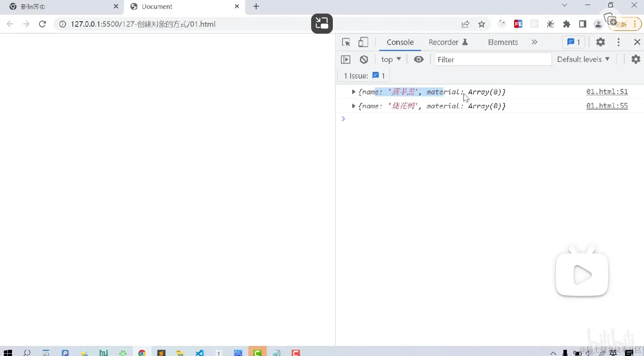Open the FE extension icon
Image resolution: width=644 pixels, height=356 pixels.
point(518,24)
